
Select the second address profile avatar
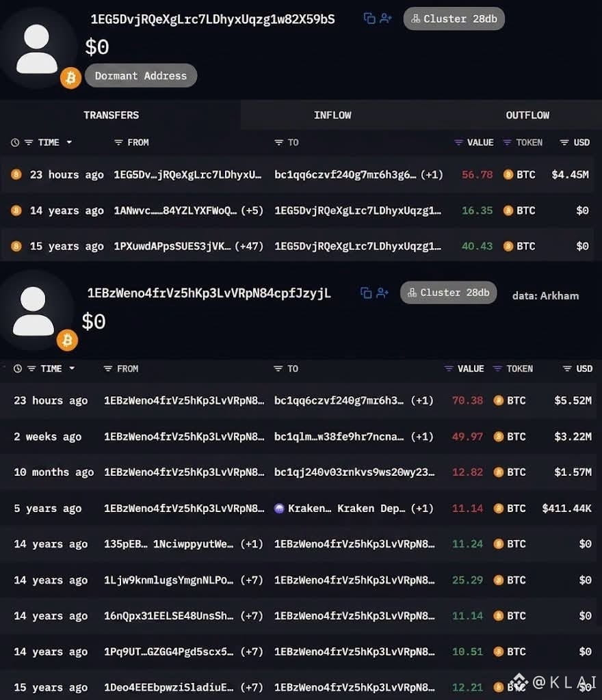coord(33,311)
